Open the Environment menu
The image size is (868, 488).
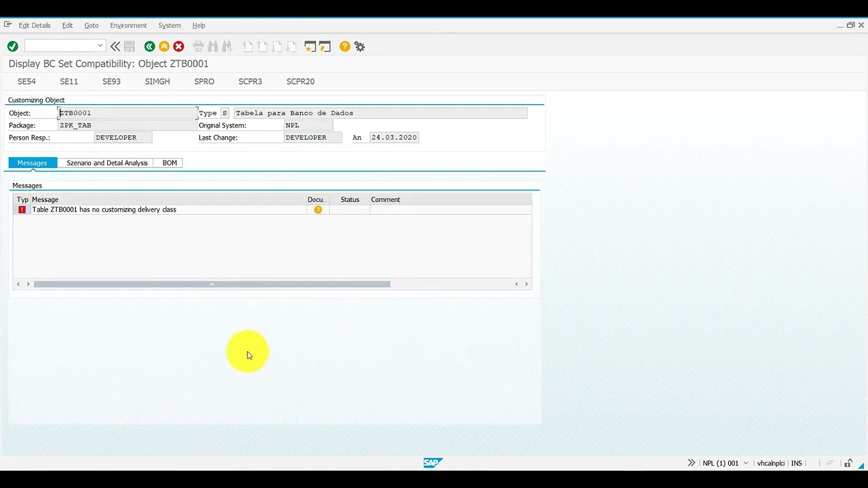[128, 25]
